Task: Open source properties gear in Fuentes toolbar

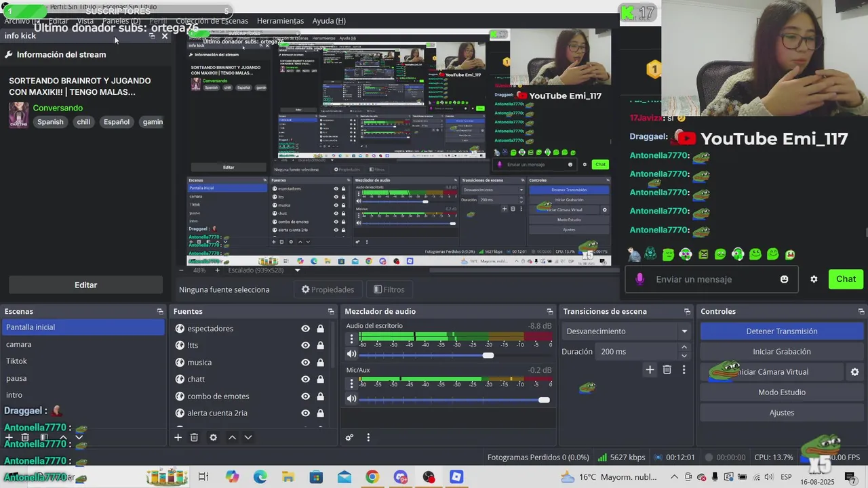Action: 213,438
